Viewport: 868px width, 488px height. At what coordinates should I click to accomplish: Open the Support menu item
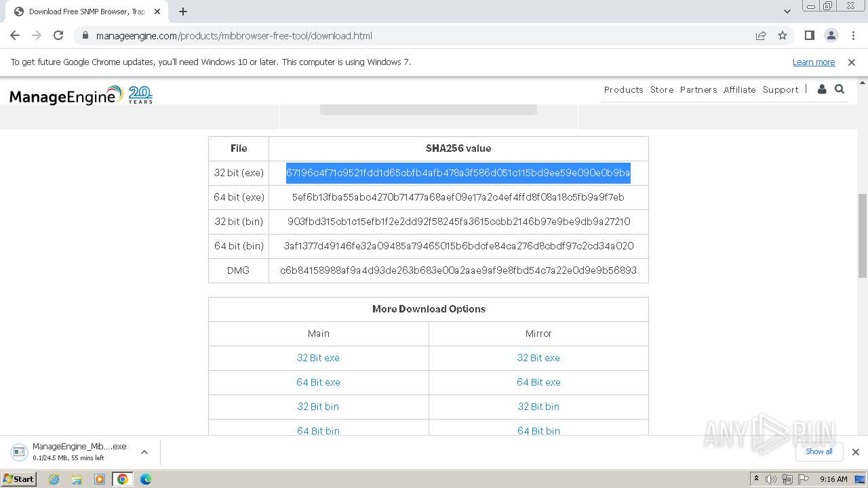(781, 89)
